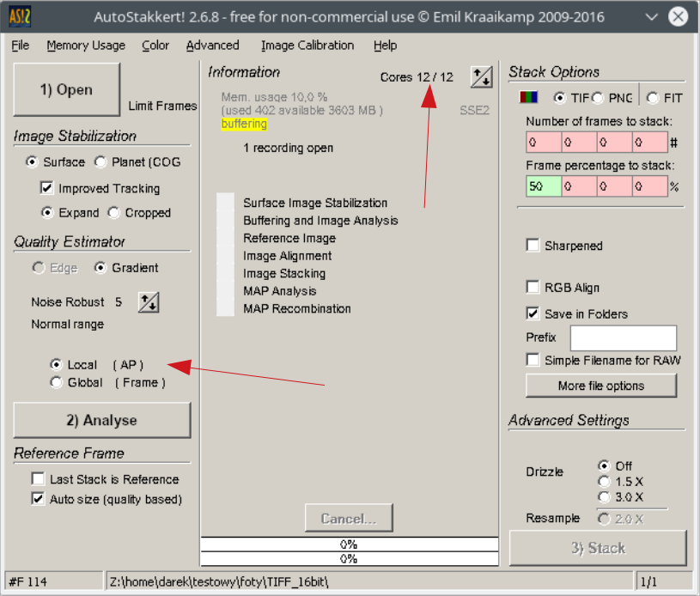
Task: Enable the Sharpened checkbox
Action: point(565,246)
